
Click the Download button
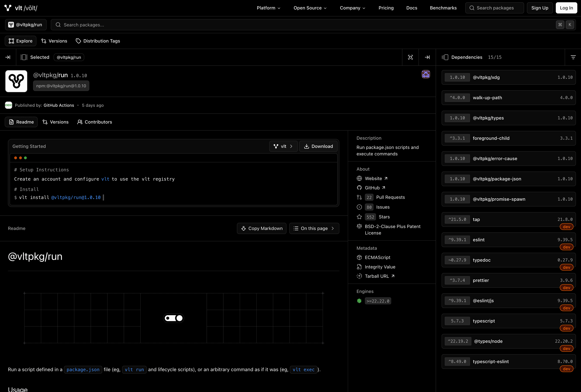click(x=318, y=146)
